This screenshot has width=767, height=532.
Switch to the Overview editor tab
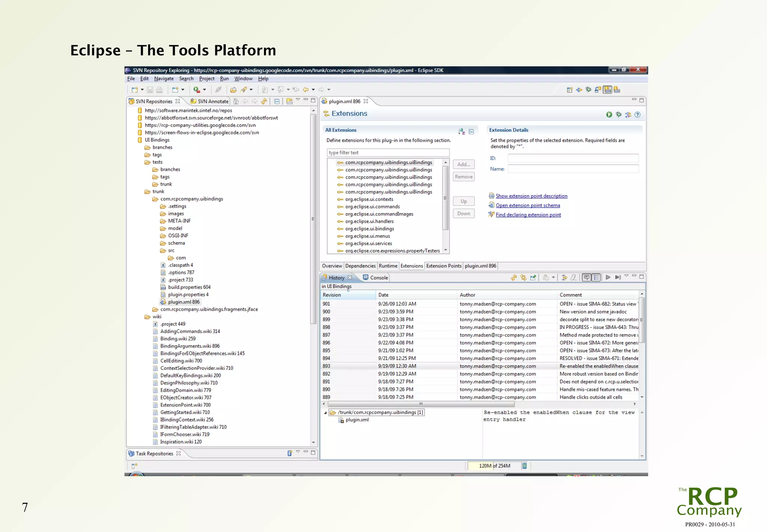332,266
